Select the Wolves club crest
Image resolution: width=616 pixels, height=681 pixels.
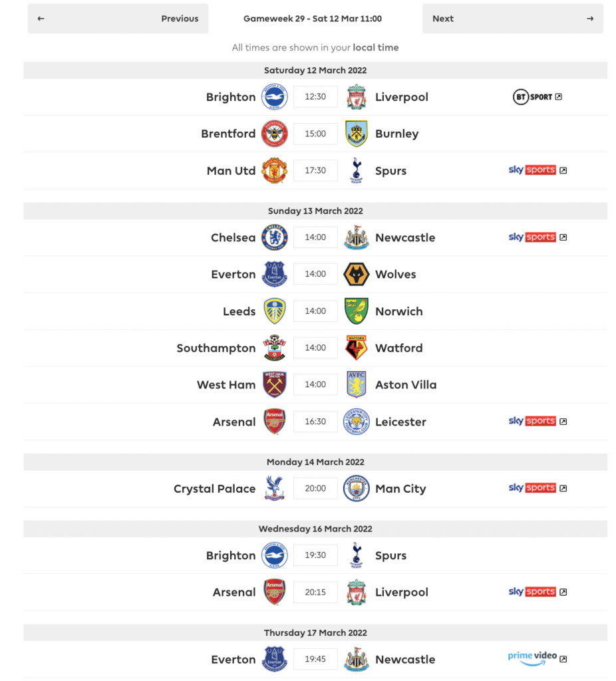357,274
